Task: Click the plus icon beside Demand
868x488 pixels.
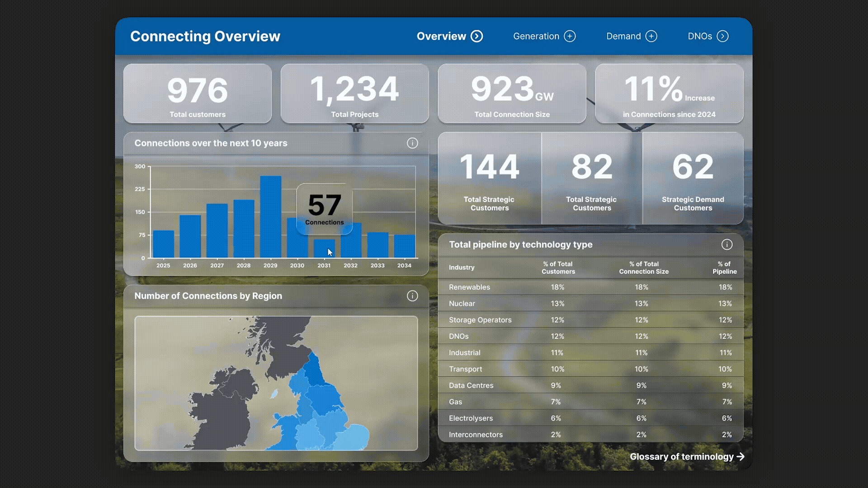Action: [651, 36]
